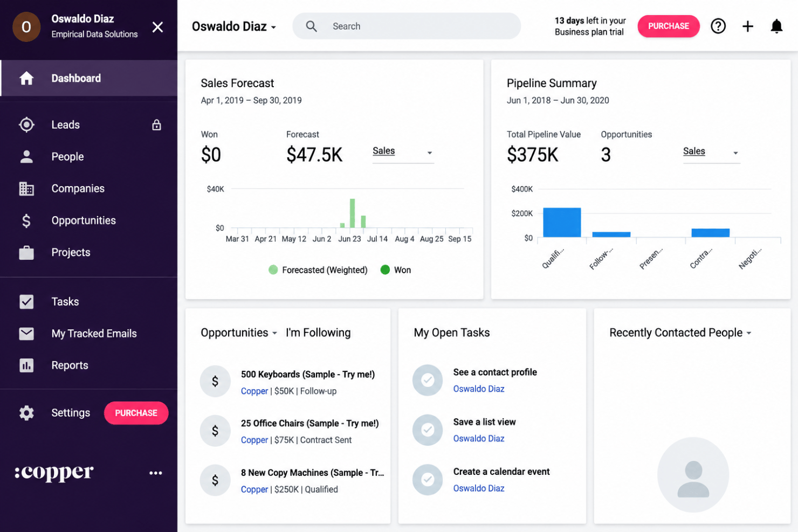Open the Sales dropdown in Pipeline Summary

click(711, 152)
